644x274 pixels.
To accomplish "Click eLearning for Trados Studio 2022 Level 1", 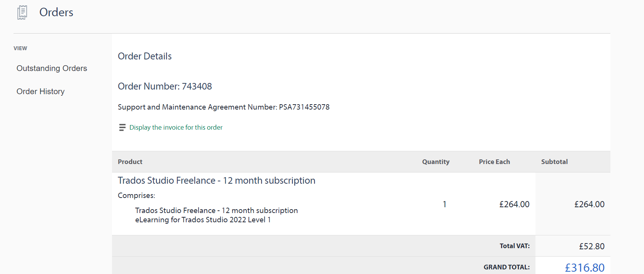I will tap(203, 220).
